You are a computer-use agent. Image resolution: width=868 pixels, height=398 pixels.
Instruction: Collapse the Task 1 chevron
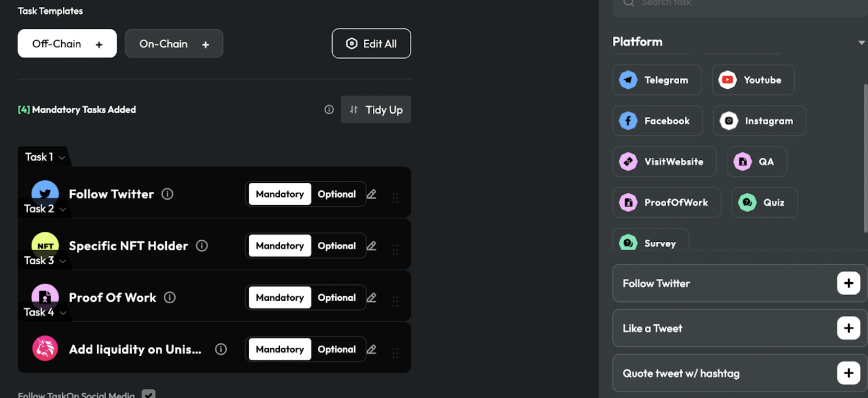point(62,158)
